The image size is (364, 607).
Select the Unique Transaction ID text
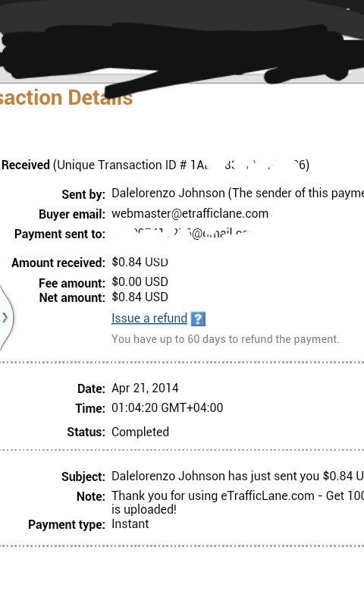coord(181,165)
